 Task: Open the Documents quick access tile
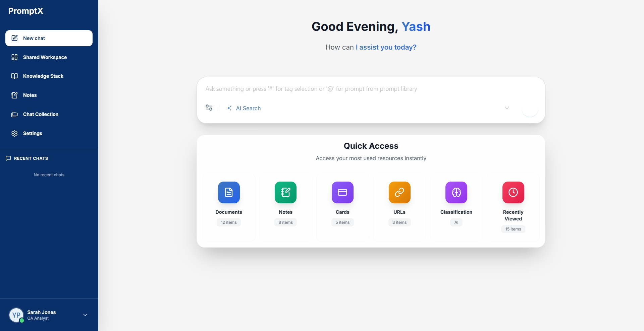coord(228,193)
